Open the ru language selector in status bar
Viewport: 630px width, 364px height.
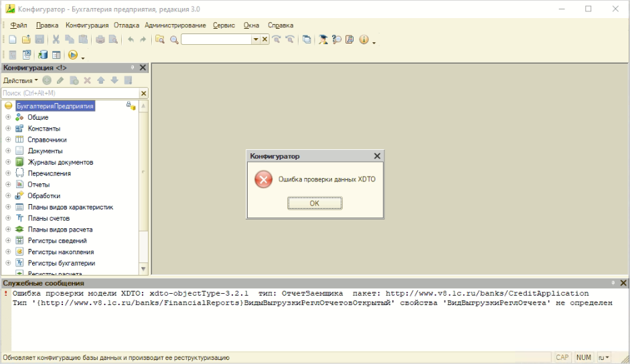click(x=603, y=357)
